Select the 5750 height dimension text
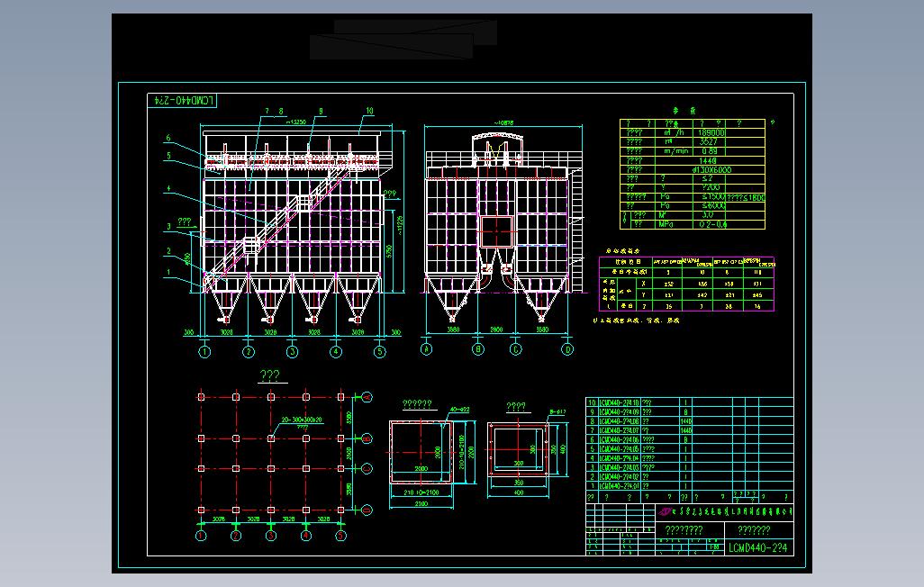Screen dimensions: 924x587 click(x=389, y=250)
